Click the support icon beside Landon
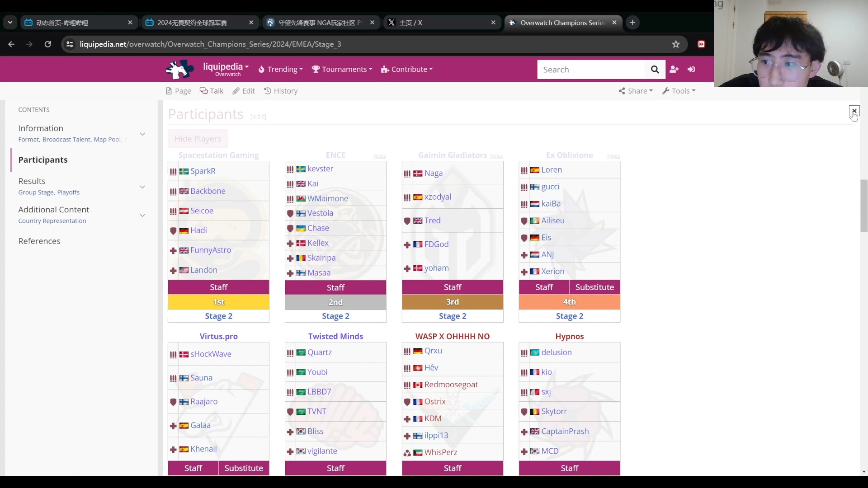The image size is (868, 488). click(173, 271)
